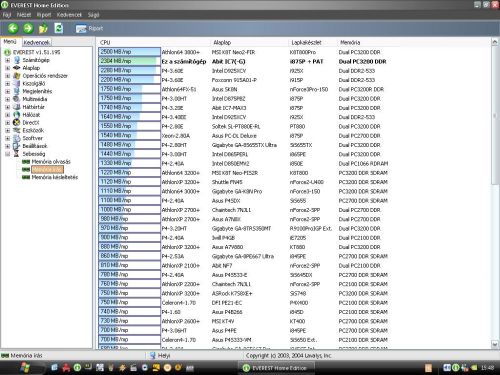500x375 pixels.
Task: Select the 'Ez a számítógép' result row
Action: tap(243, 61)
